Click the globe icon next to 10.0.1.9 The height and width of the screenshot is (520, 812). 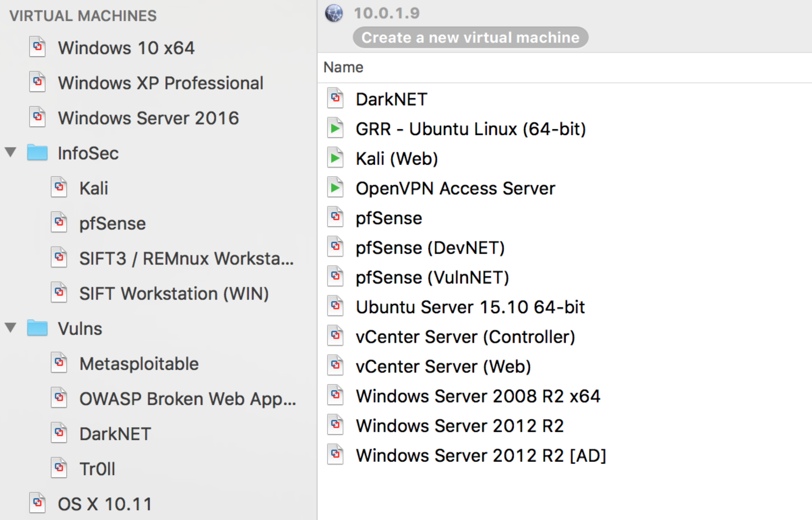point(334,13)
